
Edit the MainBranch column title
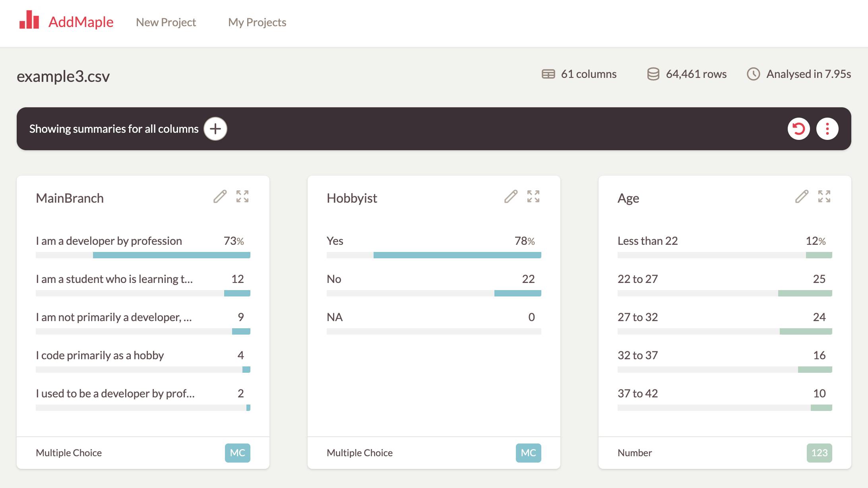pos(220,196)
